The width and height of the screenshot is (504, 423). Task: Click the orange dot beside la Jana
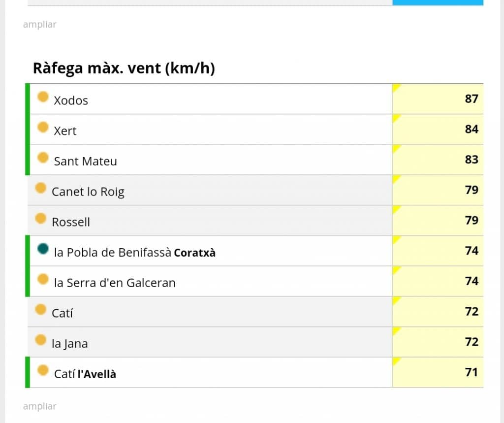click(x=41, y=340)
